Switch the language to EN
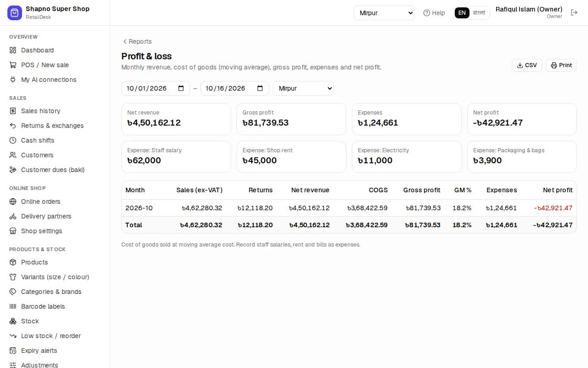 462,13
